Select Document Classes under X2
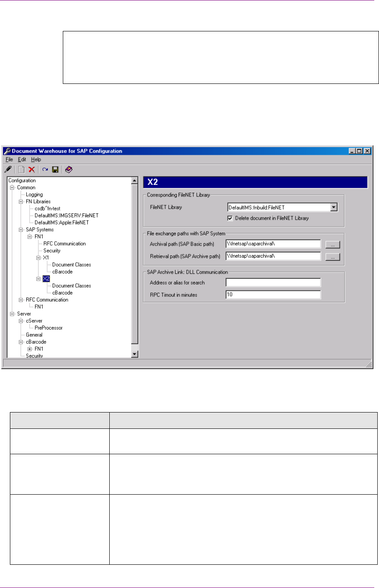 tap(71, 286)
